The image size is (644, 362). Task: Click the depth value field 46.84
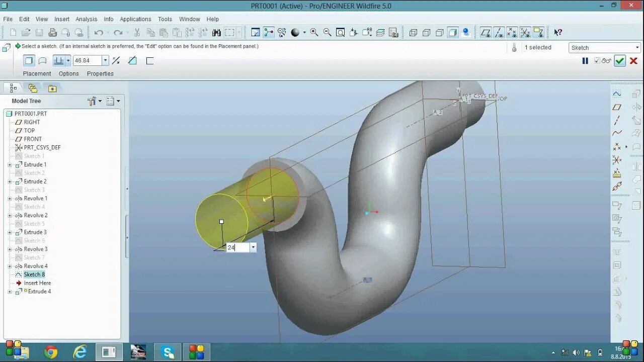(x=88, y=60)
